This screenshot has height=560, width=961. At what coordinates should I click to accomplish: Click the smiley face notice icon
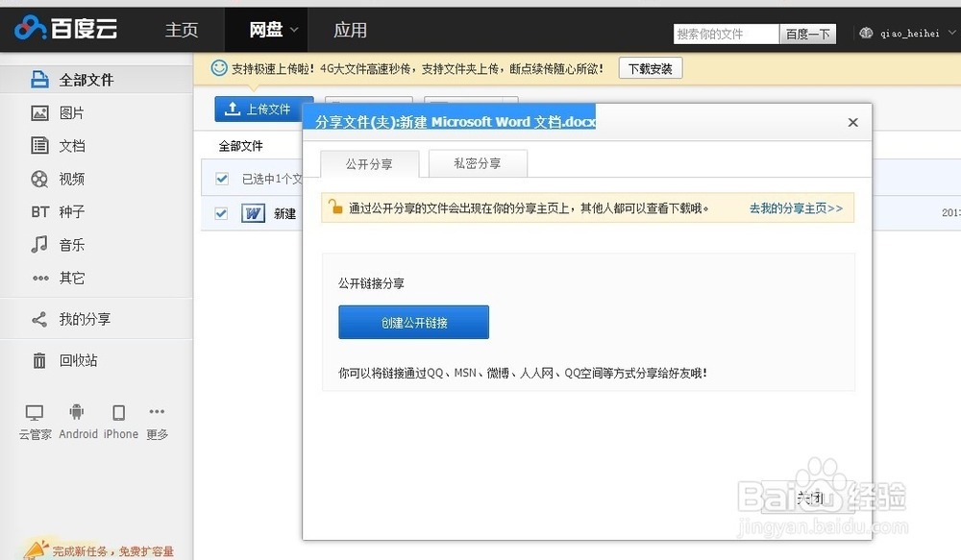tap(219, 68)
